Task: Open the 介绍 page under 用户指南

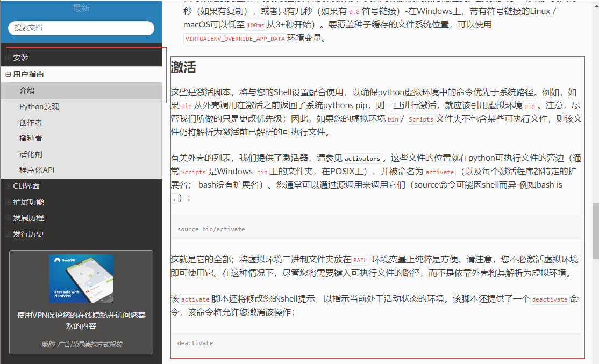Action: [27, 90]
